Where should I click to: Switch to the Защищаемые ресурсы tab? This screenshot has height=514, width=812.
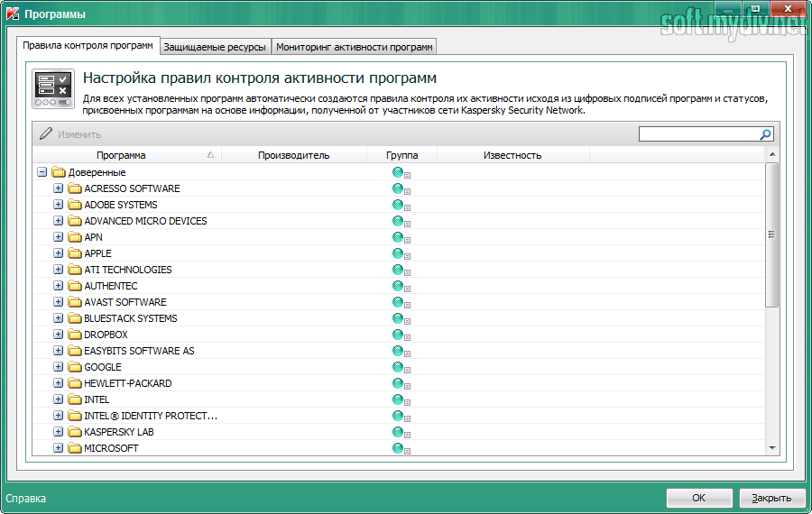click(x=215, y=47)
